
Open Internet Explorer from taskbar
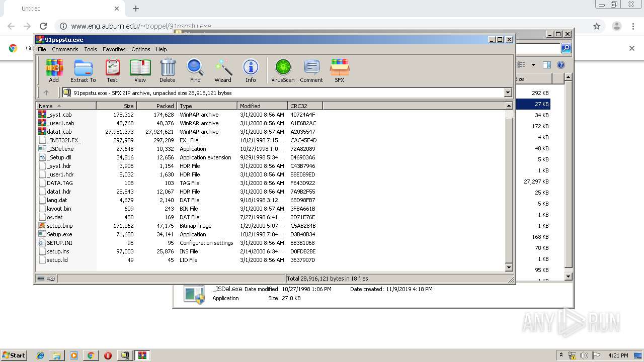tap(40, 355)
